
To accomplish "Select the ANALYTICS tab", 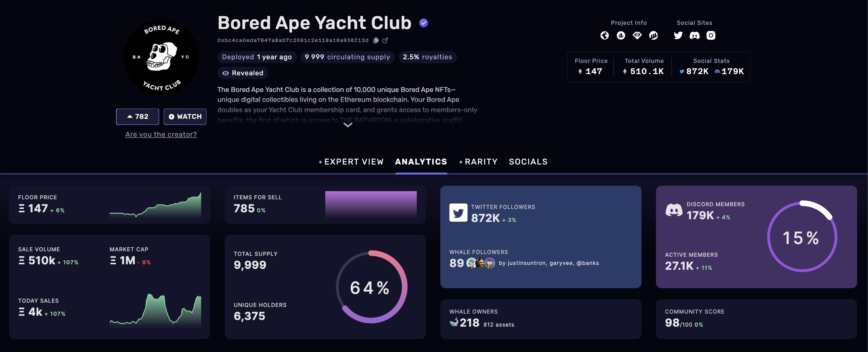I will tap(421, 162).
